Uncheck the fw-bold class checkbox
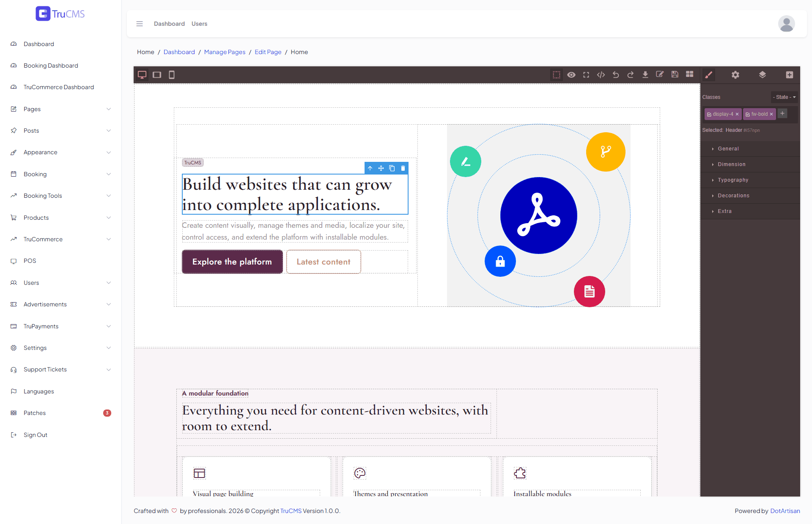Screen dimensions: 812x524 pyautogui.click(x=748, y=115)
